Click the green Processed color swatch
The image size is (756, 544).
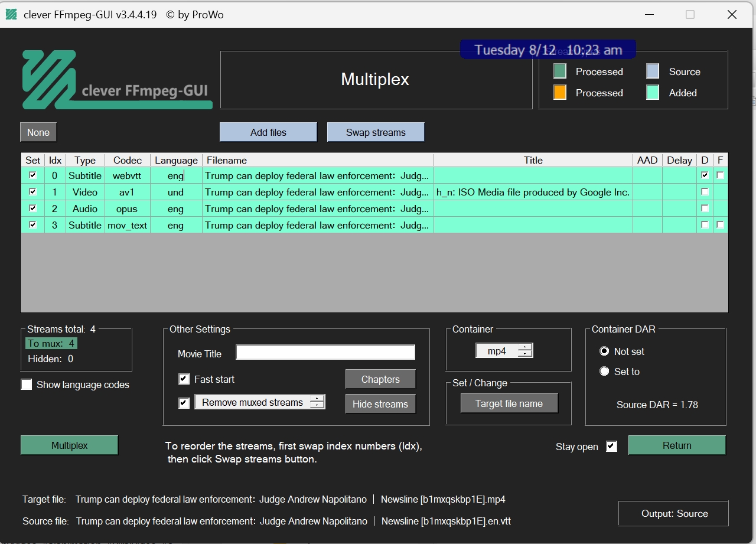(560, 71)
